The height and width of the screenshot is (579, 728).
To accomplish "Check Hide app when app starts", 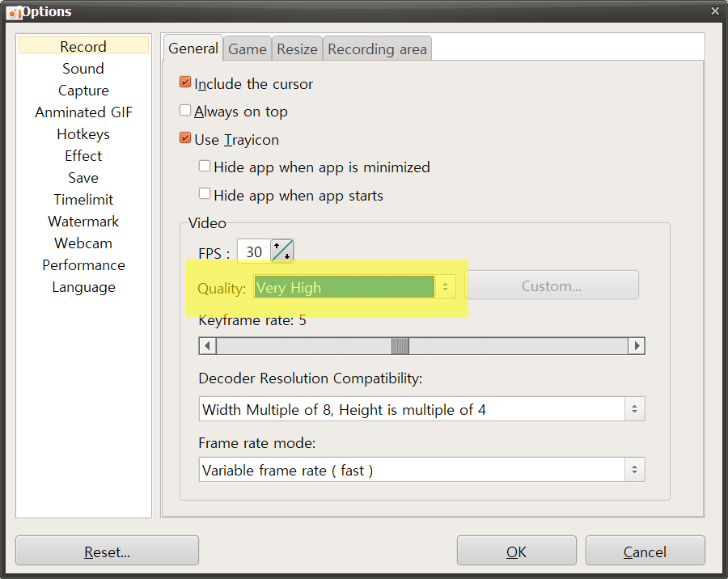I will tap(205, 193).
